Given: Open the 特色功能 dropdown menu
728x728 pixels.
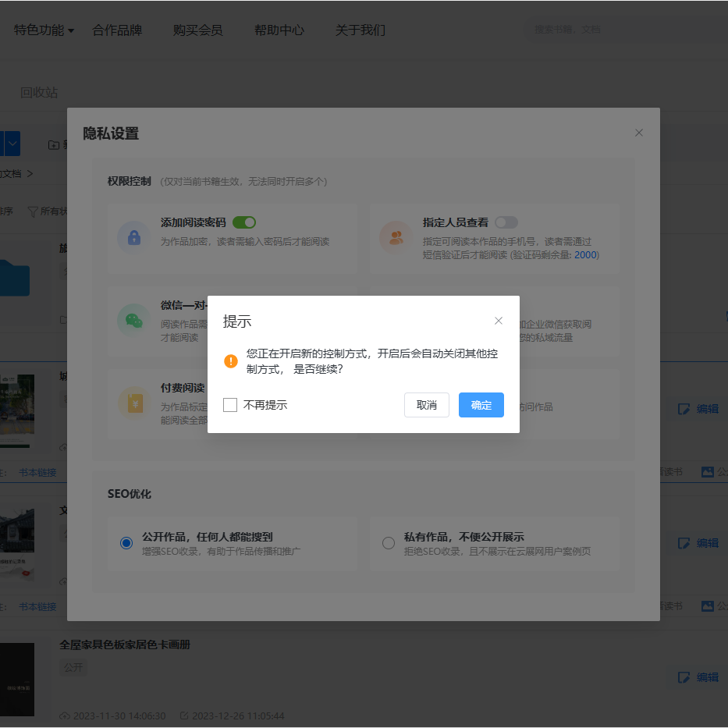Looking at the screenshot, I should click(44, 30).
